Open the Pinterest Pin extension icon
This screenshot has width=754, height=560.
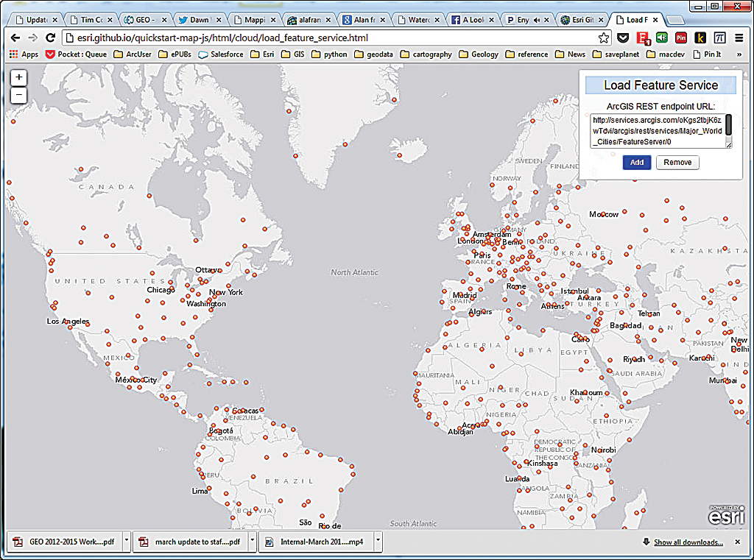(x=681, y=38)
